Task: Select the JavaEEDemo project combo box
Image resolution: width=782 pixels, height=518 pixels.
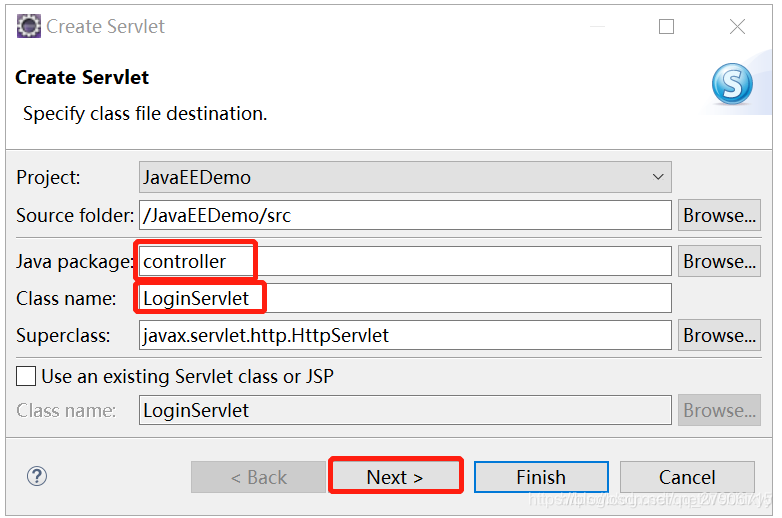Action: pos(405,177)
